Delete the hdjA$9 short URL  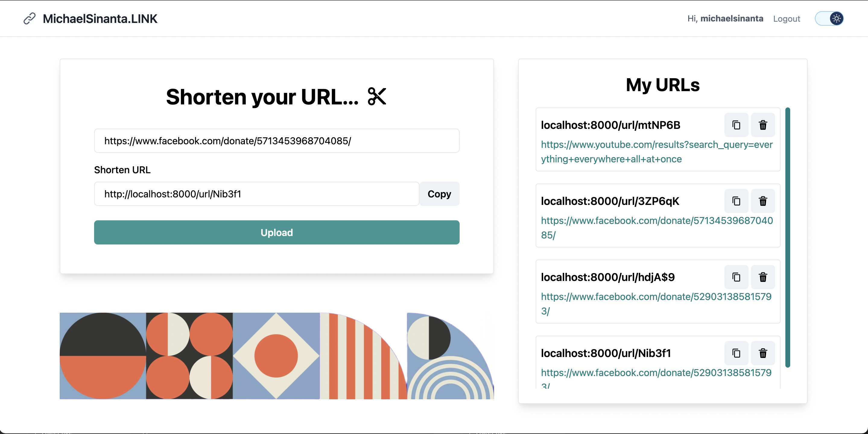763,277
